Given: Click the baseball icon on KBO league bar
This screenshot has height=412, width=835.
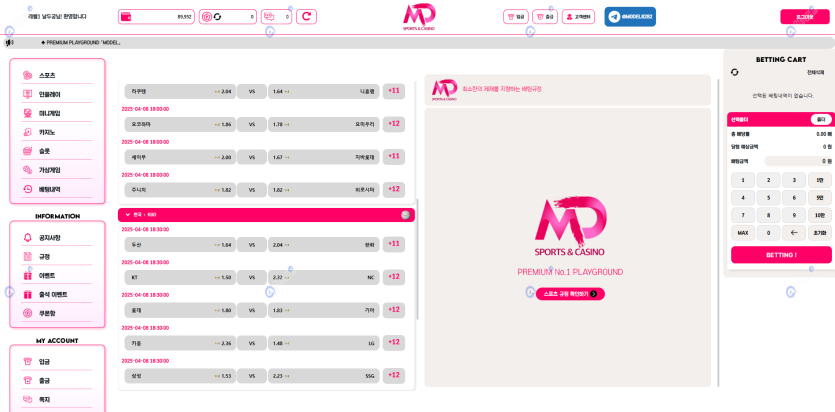Looking at the screenshot, I should tap(406, 215).
